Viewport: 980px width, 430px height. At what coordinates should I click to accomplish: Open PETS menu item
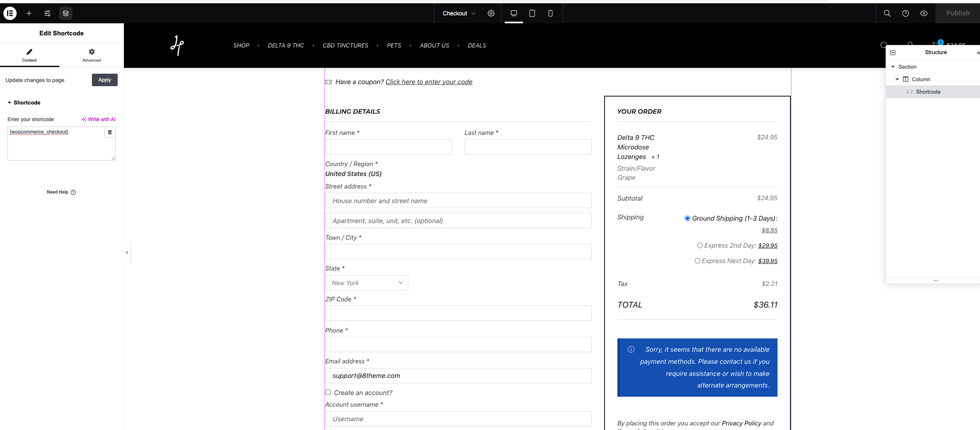pyautogui.click(x=394, y=45)
